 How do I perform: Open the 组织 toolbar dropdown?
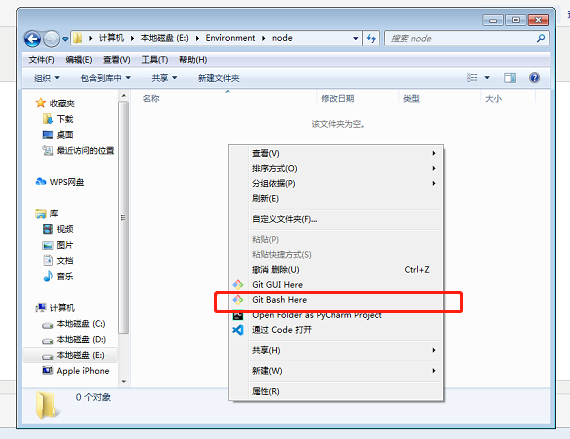coord(47,78)
